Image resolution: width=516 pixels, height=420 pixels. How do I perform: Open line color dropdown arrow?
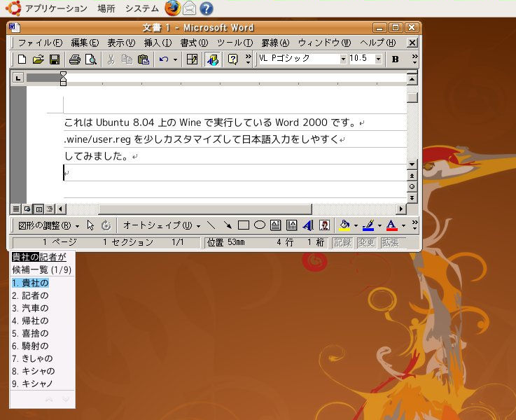coord(379,225)
